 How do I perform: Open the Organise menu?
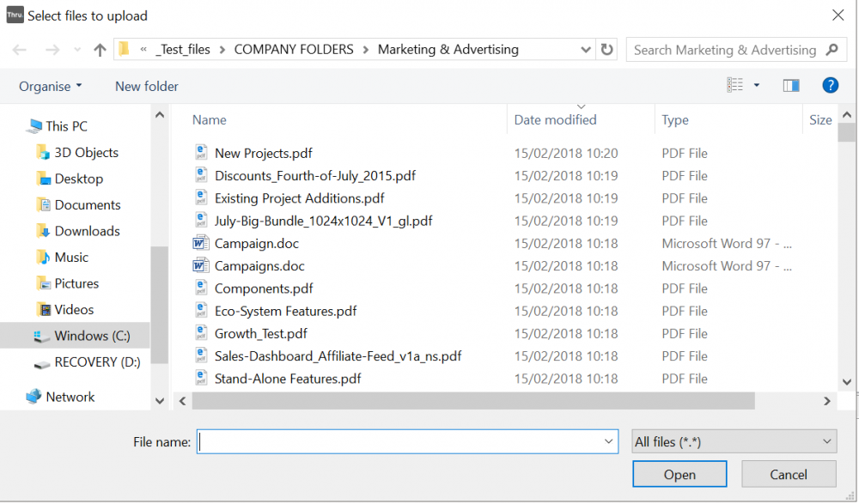[x=51, y=86]
